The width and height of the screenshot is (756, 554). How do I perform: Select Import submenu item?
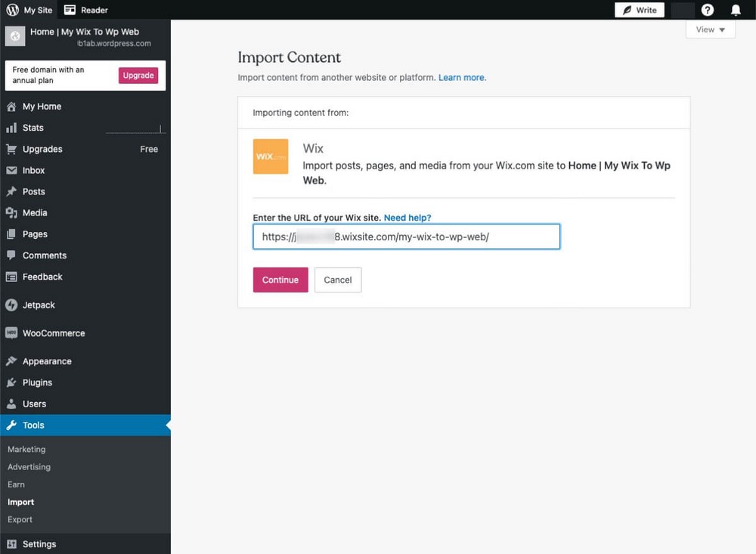[x=20, y=502]
